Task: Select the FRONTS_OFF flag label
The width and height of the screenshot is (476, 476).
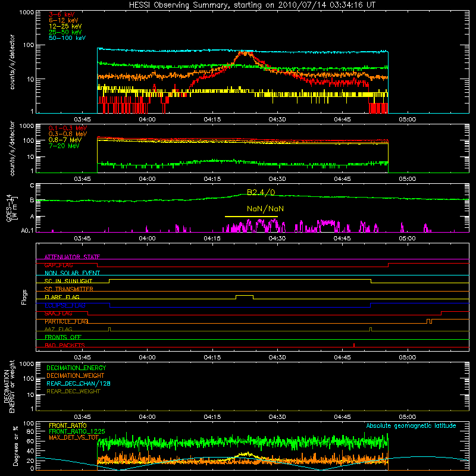Action: pos(63,337)
